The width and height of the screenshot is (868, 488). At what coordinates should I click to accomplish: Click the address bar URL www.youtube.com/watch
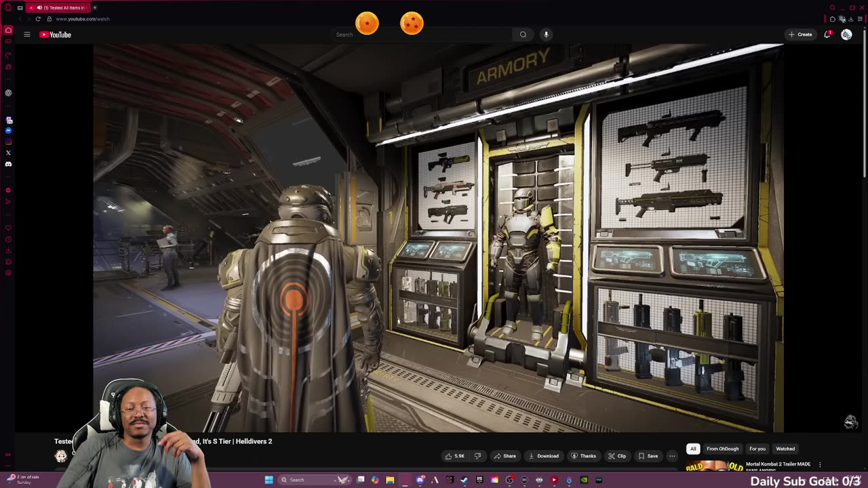coord(83,19)
